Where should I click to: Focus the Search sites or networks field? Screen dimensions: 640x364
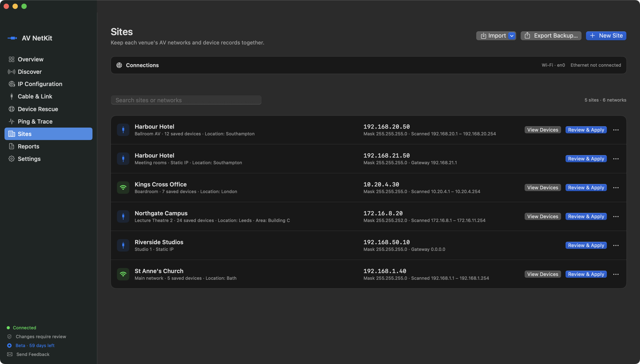pyautogui.click(x=186, y=100)
